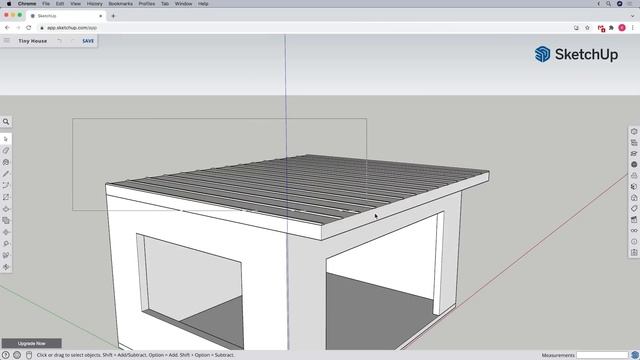Screen dimensions: 640x360
Task: Click the Undo arrow
Action: [x=60, y=41]
